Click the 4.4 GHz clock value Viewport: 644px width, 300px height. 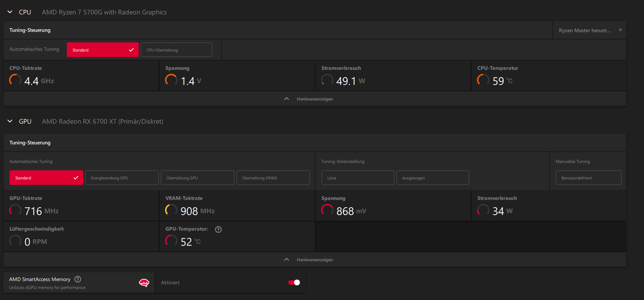(x=39, y=81)
